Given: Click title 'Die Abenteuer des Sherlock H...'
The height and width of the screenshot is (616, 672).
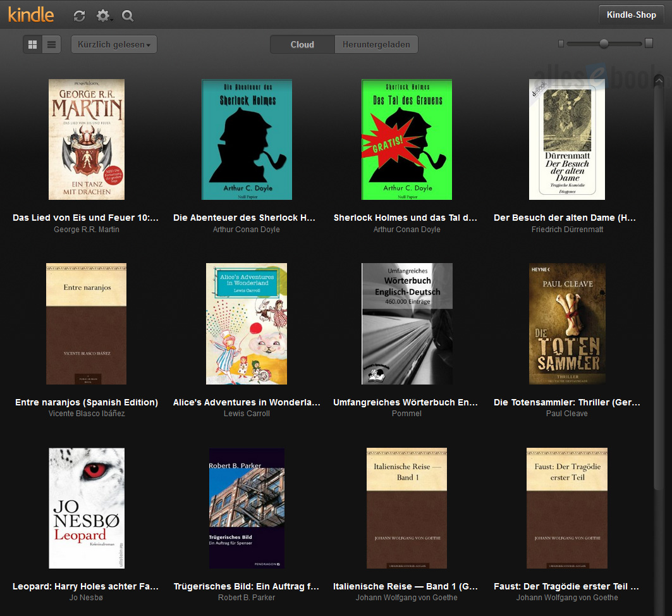Looking at the screenshot, I should (x=244, y=218).
